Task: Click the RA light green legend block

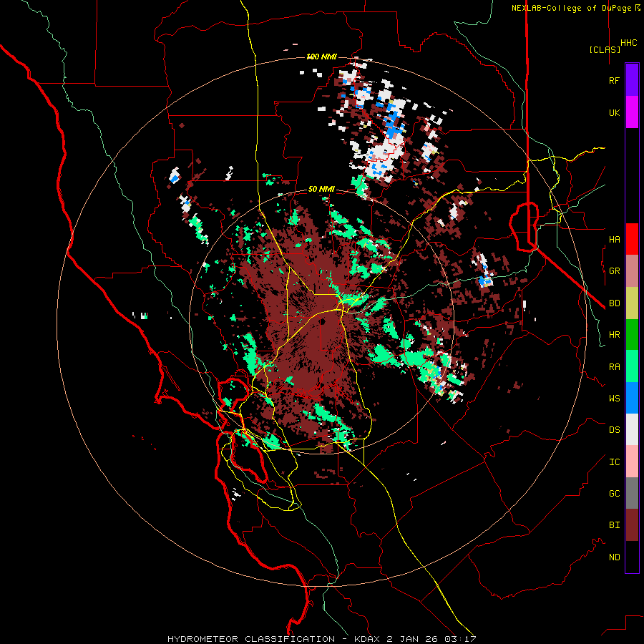Action: pos(632,366)
